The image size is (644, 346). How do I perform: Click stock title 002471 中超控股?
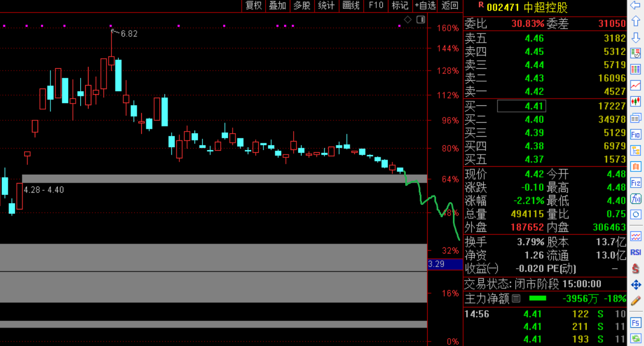[527, 7]
